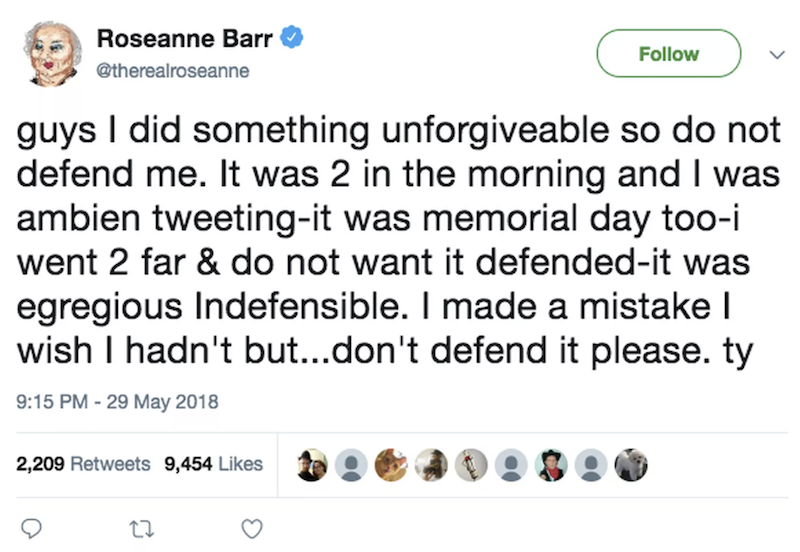This screenshot has width=800, height=552.
Task: Like the tweet with the heart icon
Action: pyautogui.click(x=252, y=529)
